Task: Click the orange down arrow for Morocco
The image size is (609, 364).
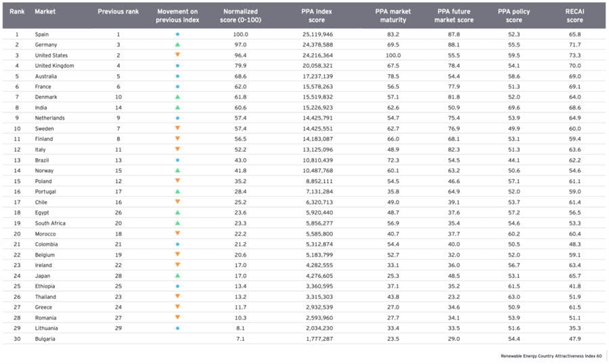Action: click(x=177, y=233)
